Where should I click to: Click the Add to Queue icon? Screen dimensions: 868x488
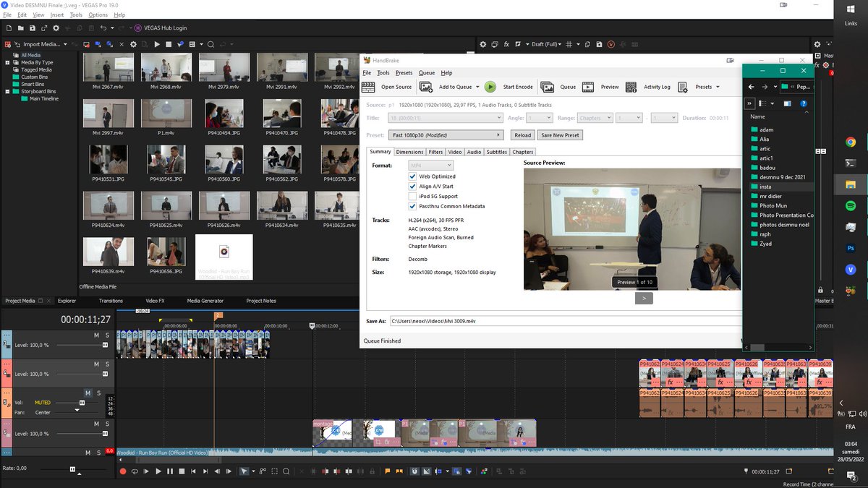[x=426, y=87]
